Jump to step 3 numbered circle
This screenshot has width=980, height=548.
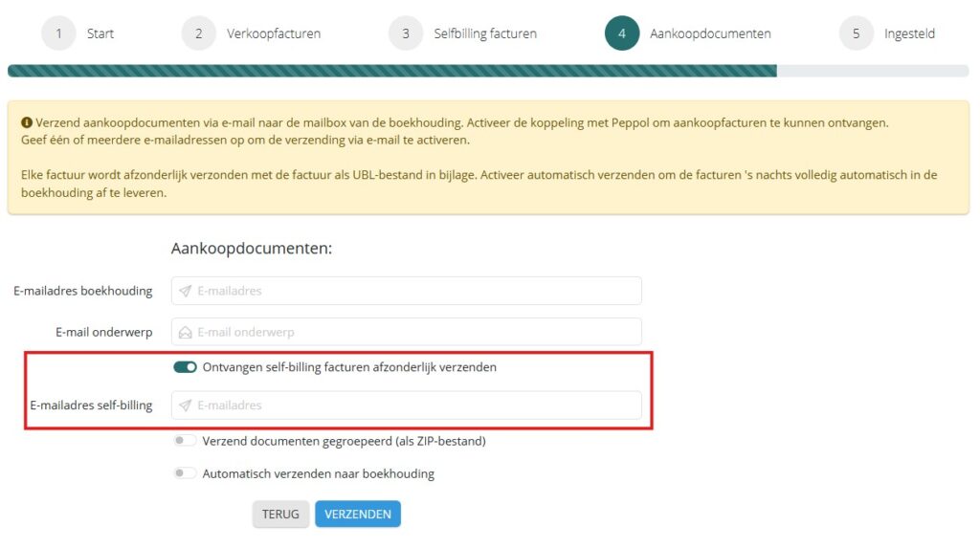[406, 33]
